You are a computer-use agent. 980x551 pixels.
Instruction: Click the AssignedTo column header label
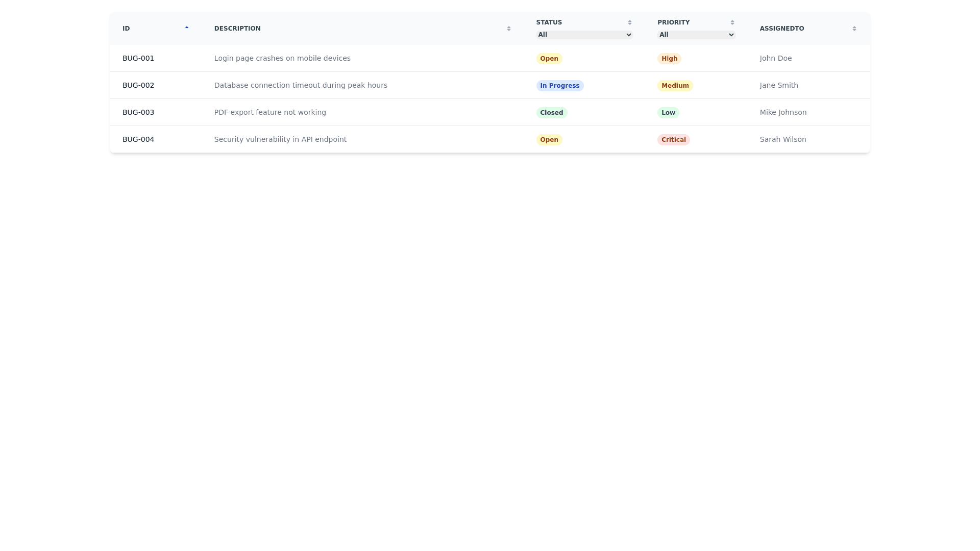click(x=781, y=29)
